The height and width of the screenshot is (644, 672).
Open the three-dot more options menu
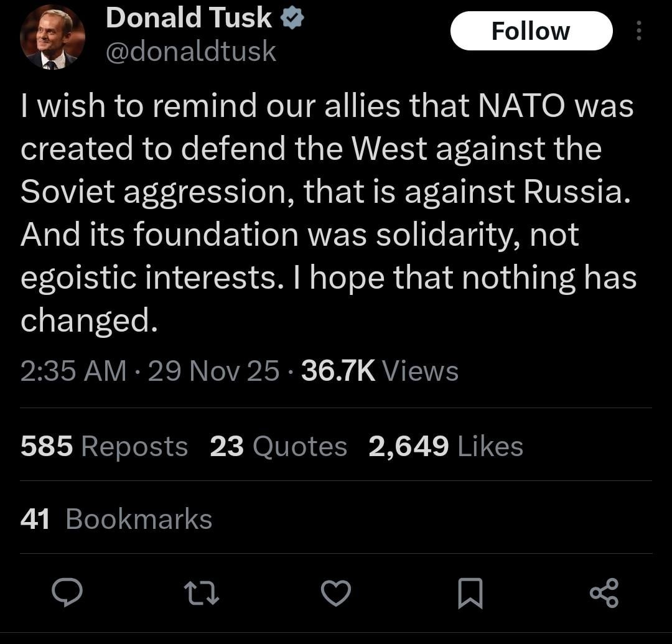click(x=638, y=30)
